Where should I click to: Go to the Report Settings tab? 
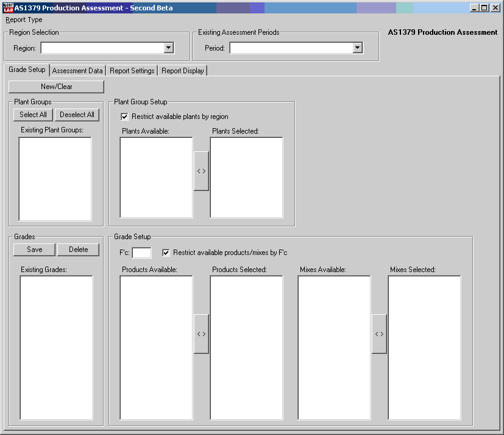132,71
